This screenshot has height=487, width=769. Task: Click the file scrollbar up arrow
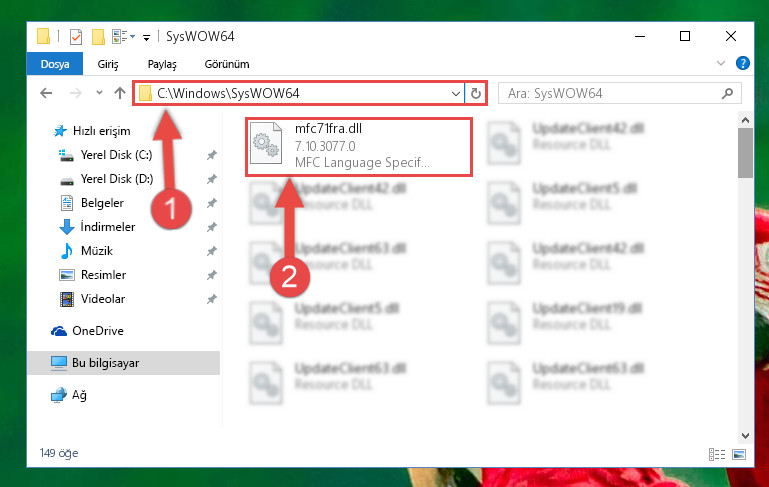(x=745, y=120)
